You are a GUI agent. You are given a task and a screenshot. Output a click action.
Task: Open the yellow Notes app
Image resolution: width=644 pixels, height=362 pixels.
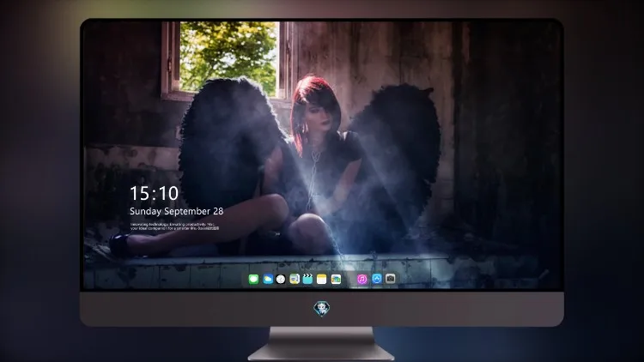[x=322, y=279]
